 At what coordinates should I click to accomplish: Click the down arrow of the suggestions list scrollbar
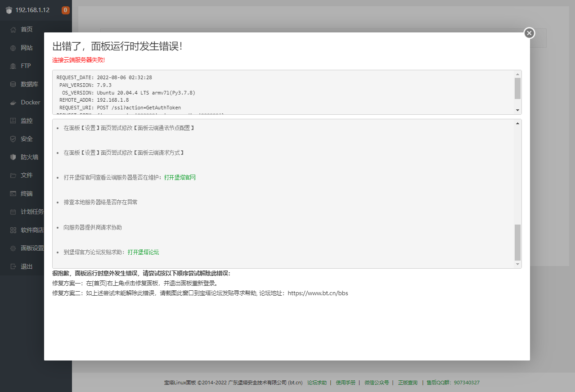(517, 264)
